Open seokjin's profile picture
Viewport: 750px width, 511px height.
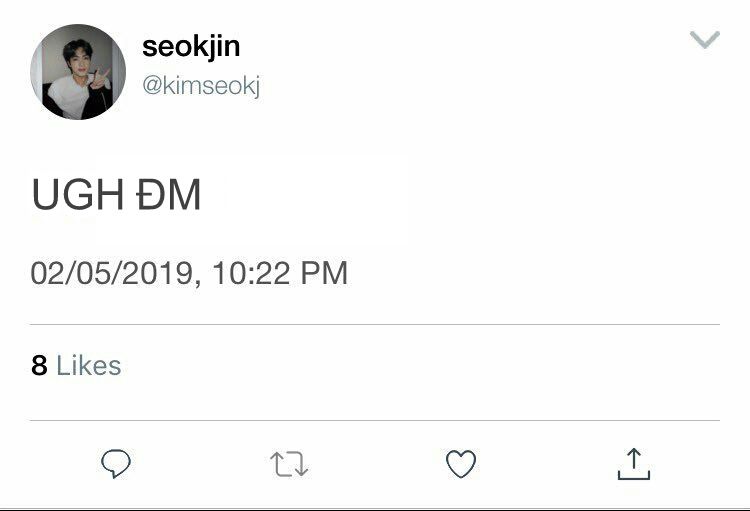(x=77, y=73)
